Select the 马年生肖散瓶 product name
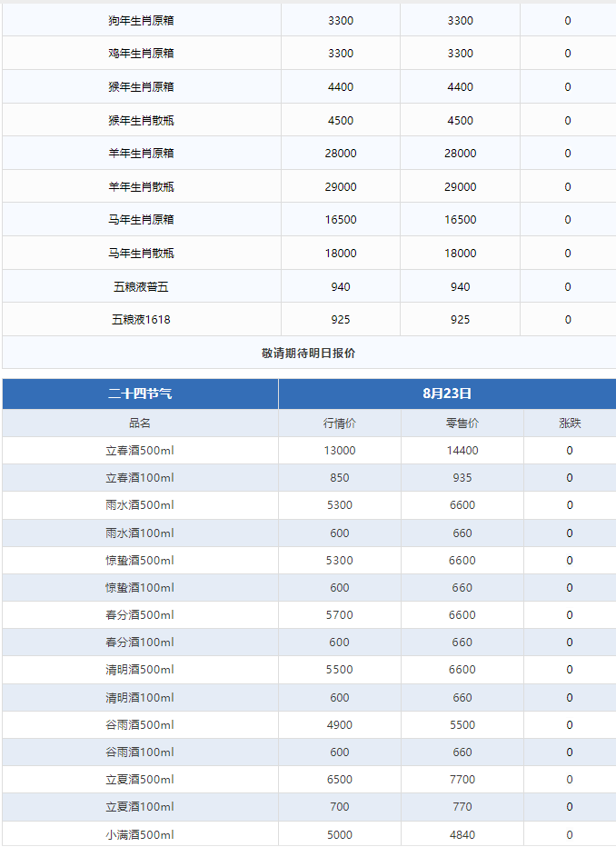The height and width of the screenshot is (847, 616). click(141, 254)
